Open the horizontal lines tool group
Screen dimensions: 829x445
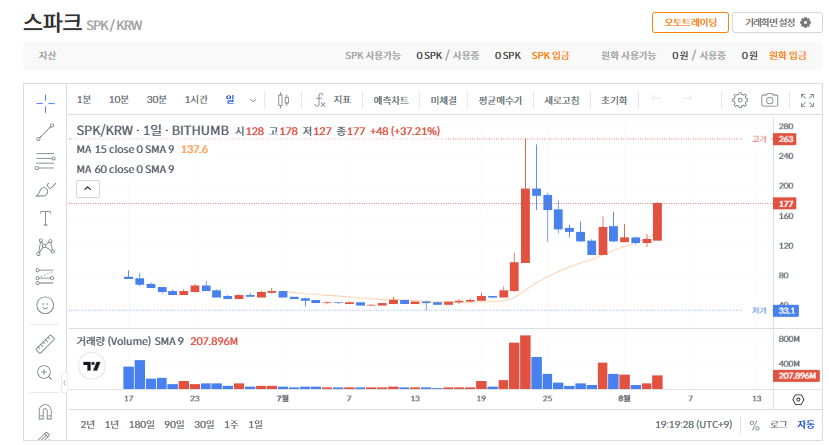pos(45,161)
